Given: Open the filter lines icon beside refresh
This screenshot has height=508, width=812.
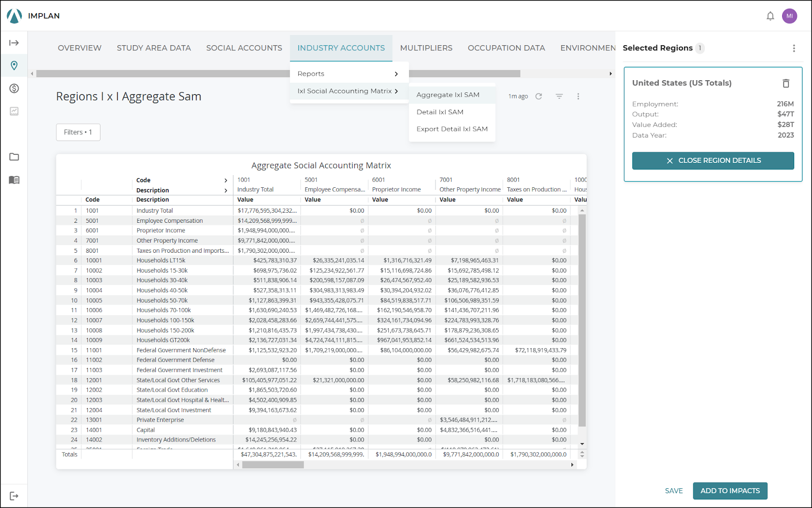Looking at the screenshot, I should coord(559,96).
